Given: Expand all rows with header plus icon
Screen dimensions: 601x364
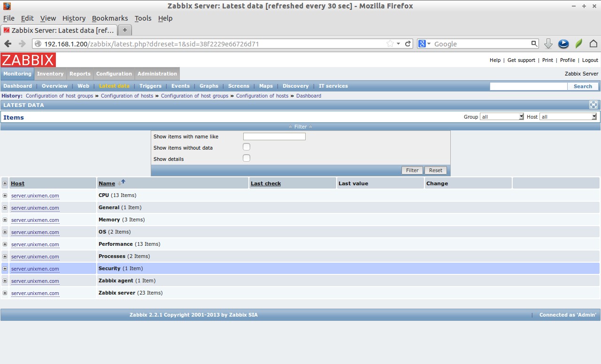Looking at the screenshot, I should click(x=5, y=183).
